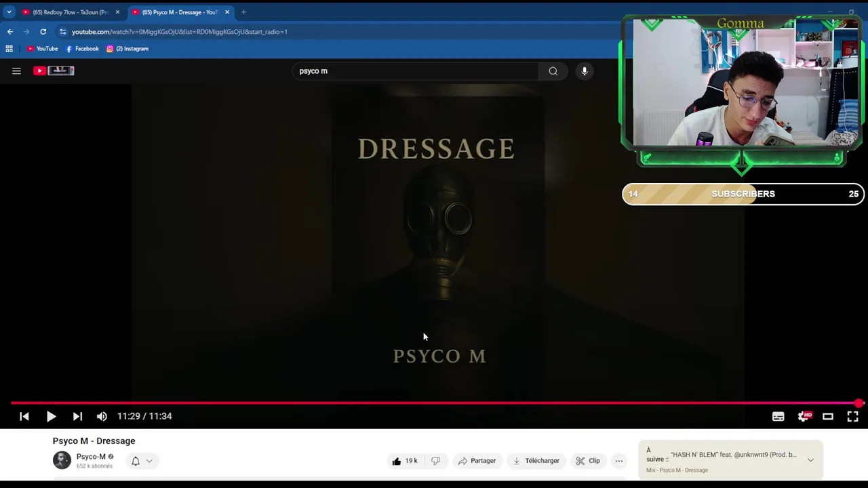The image size is (868, 488).
Task: Open a new browser tab
Action: click(x=243, y=12)
